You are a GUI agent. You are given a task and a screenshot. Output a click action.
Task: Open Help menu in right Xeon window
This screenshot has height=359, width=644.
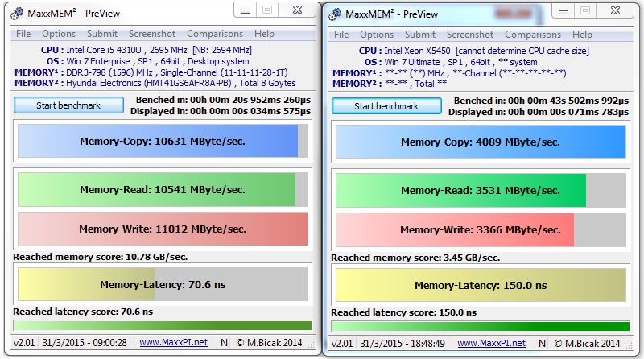[x=582, y=35]
